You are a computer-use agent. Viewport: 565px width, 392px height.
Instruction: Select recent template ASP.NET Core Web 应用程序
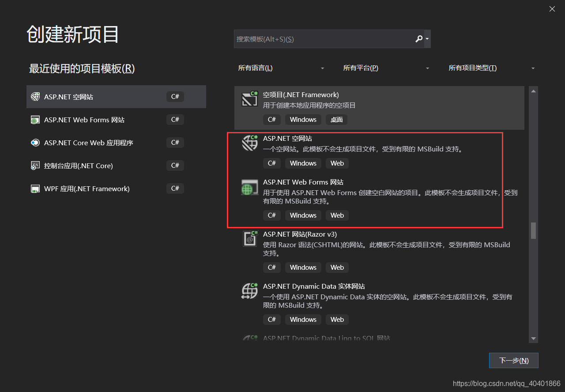pyautogui.click(x=116, y=143)
